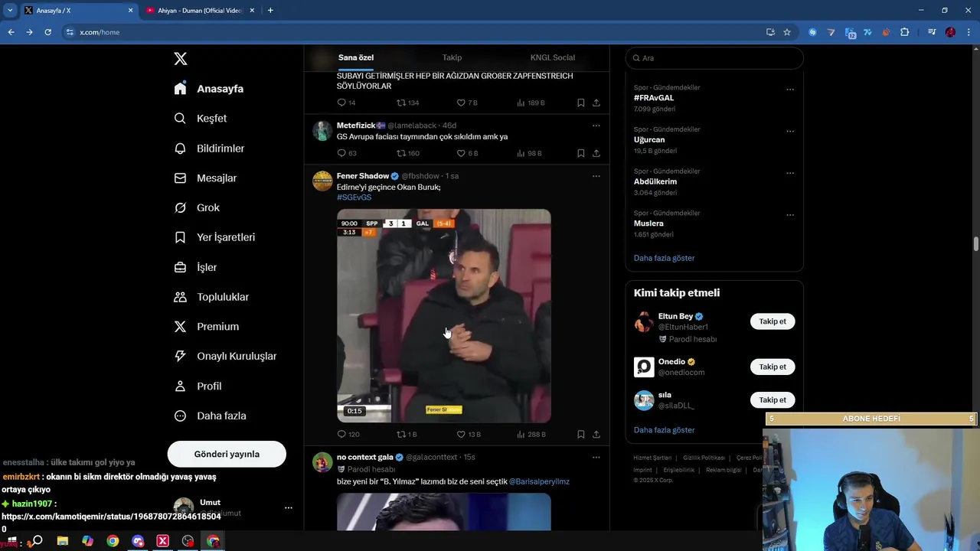Open the #FRAvGAL trending topic
The image size is (980, 551).
point(654,98)
